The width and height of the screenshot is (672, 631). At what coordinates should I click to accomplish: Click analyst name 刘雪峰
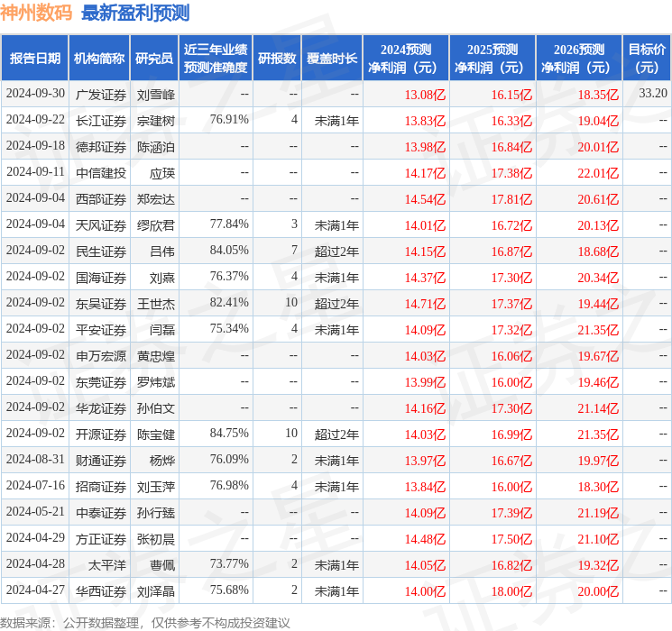tap(156, 95)
